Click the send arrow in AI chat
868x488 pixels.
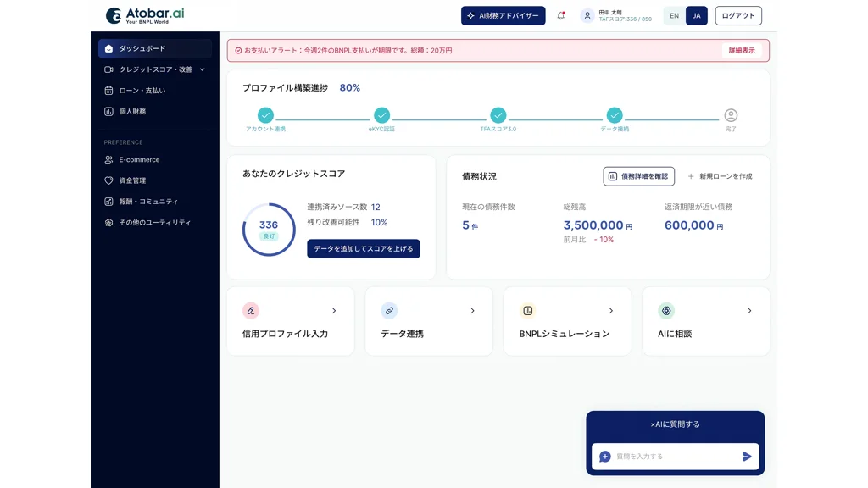click(x=747, y=457)
